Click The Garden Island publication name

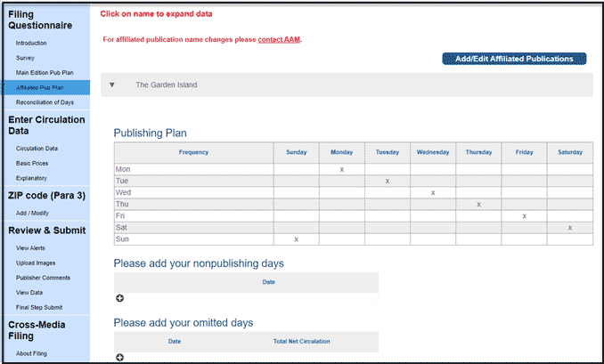pyautogui.click(x=166, y=85)
